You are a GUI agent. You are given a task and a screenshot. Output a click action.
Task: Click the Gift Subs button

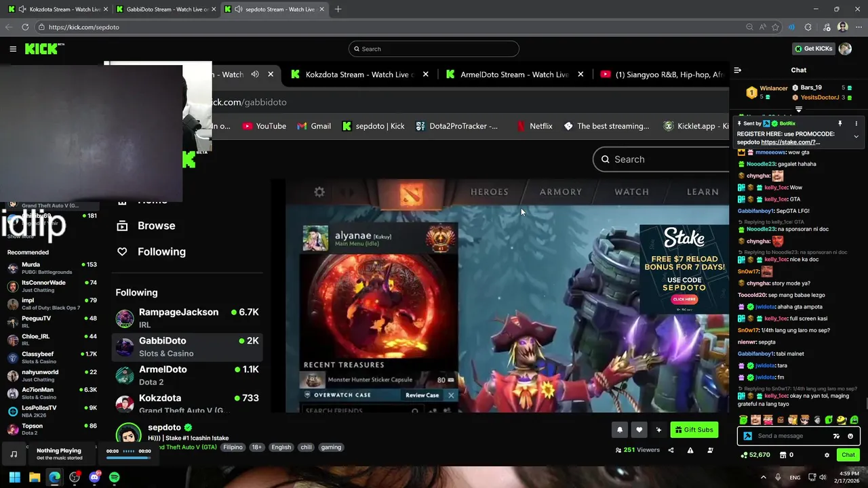point(694,430)
